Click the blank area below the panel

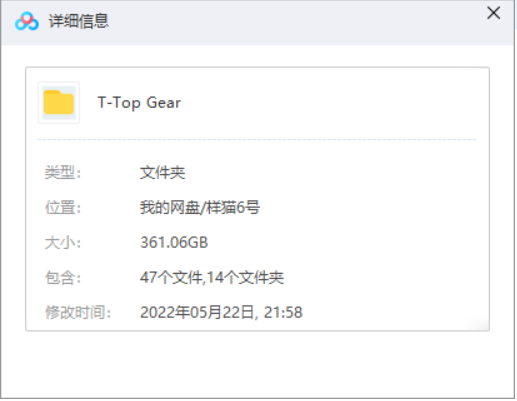point(257,365)
